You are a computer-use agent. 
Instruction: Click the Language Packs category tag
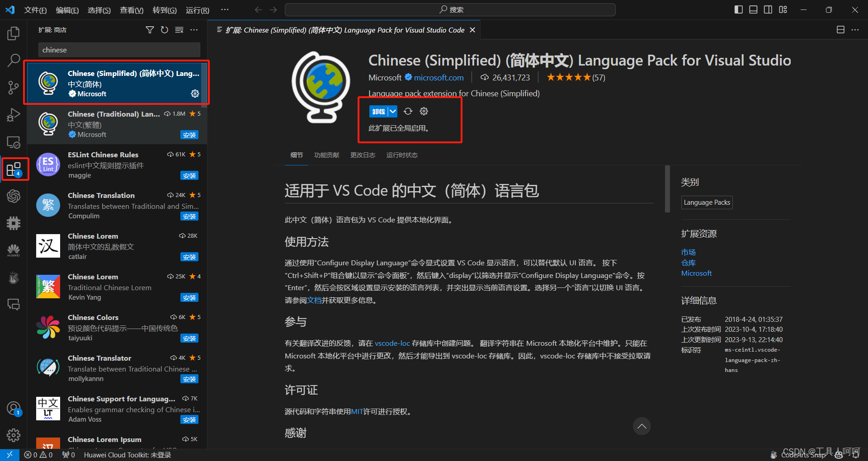pos(707,202)
